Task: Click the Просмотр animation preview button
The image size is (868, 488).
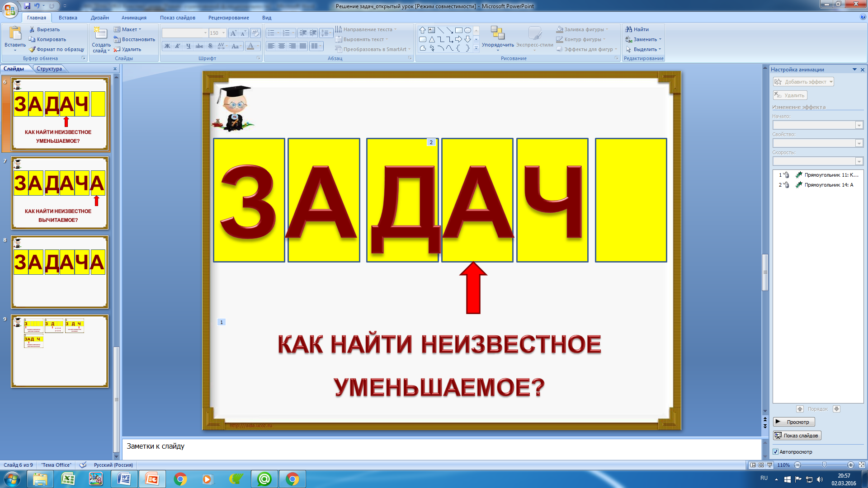Action: pyautogui.click(x=794, y=422)
